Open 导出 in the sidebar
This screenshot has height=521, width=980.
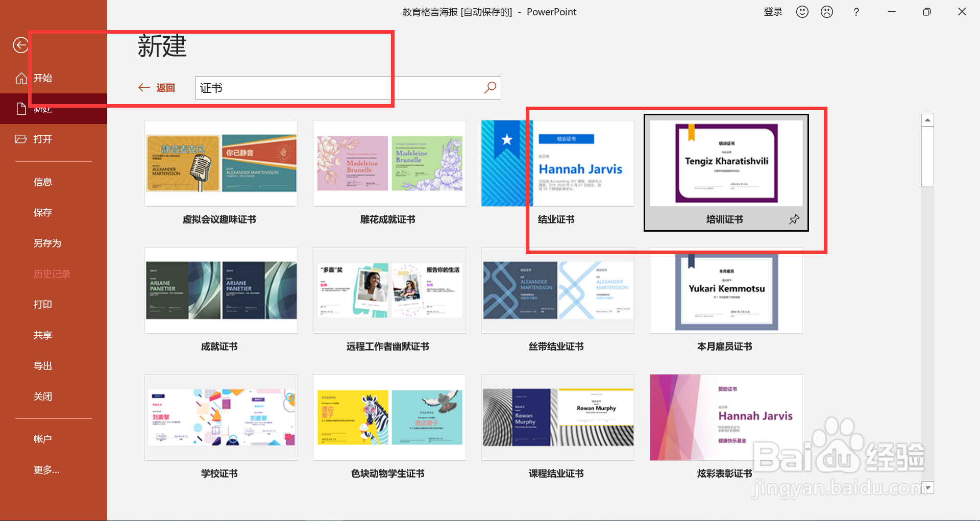click(x=43, y=366)
